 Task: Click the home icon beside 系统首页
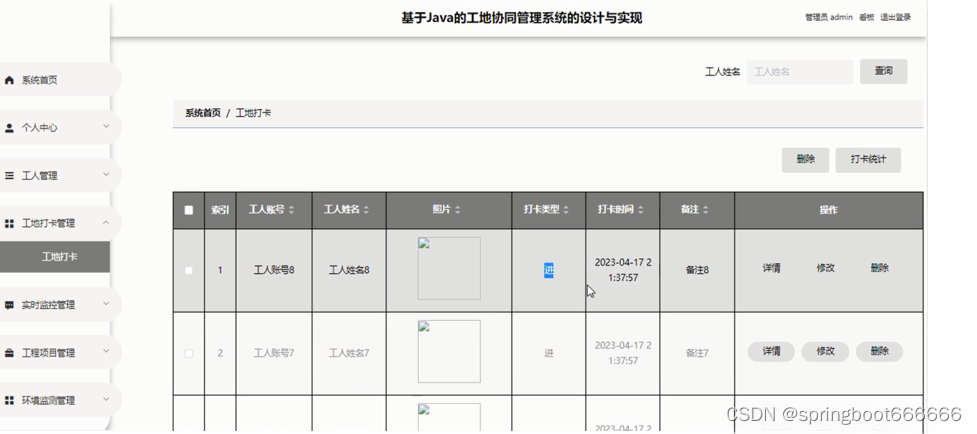[9, 80]
